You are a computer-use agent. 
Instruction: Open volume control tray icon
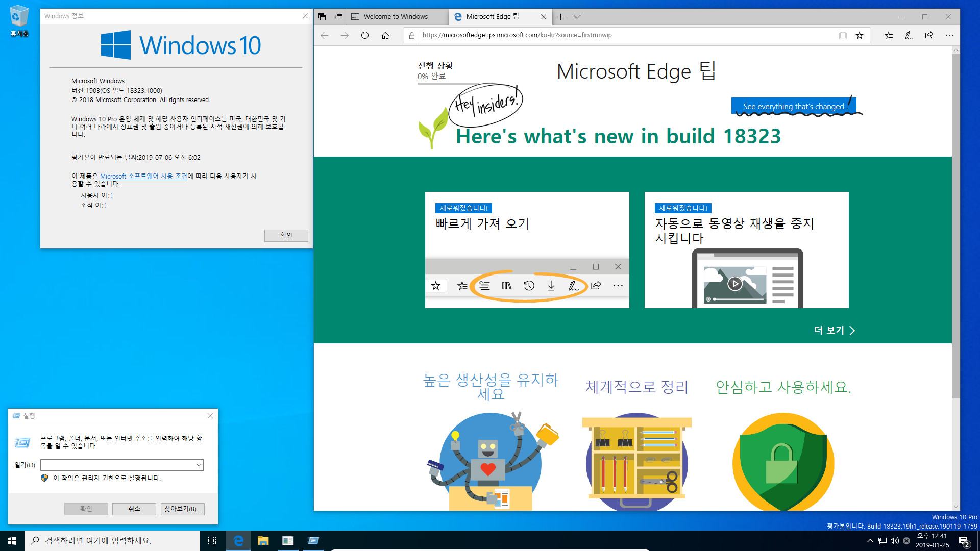[x=895, y=541]
